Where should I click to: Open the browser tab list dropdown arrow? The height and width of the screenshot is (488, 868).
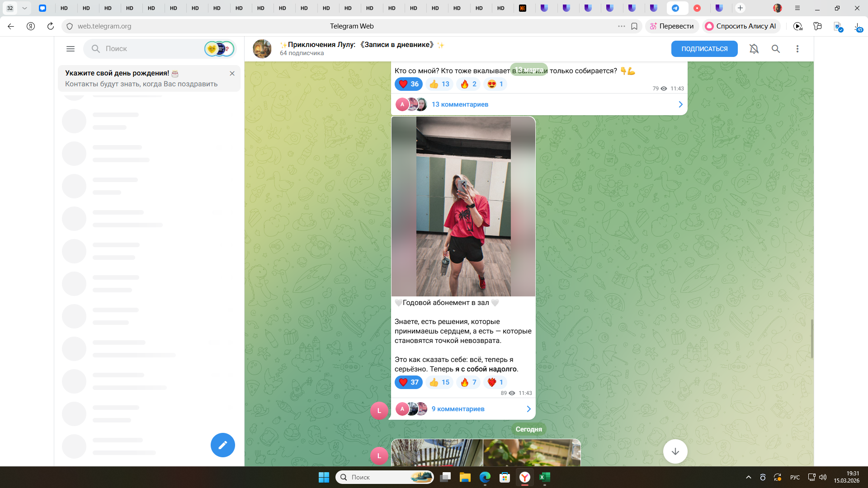coord(24,8)
